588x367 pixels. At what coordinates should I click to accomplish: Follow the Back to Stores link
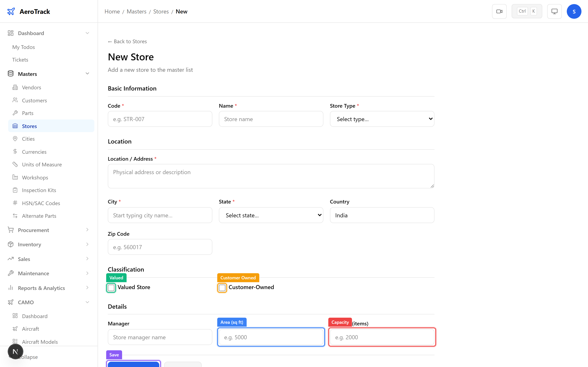point(127,41)
